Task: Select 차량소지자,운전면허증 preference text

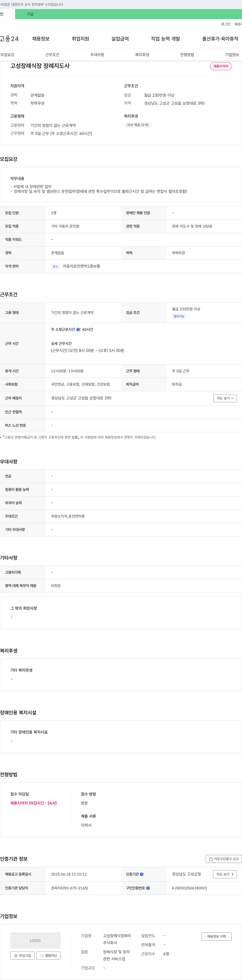Action: (x=68, y=516)
